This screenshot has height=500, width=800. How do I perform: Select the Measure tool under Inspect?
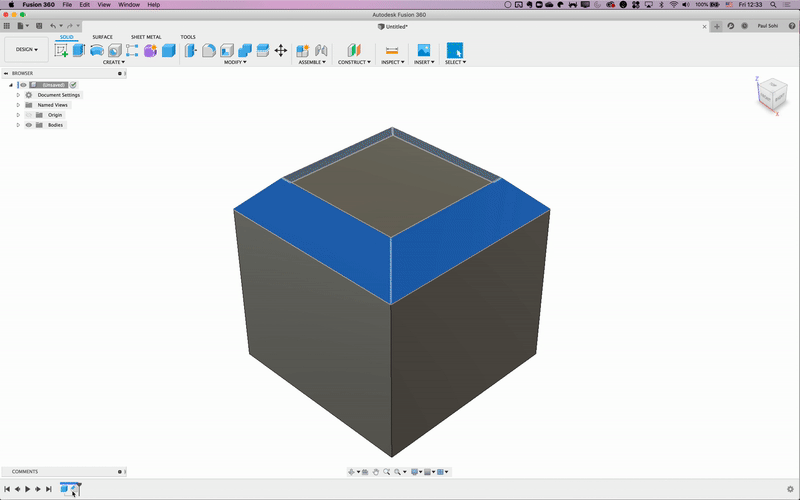pyautogui.click(x=391, y=50)
